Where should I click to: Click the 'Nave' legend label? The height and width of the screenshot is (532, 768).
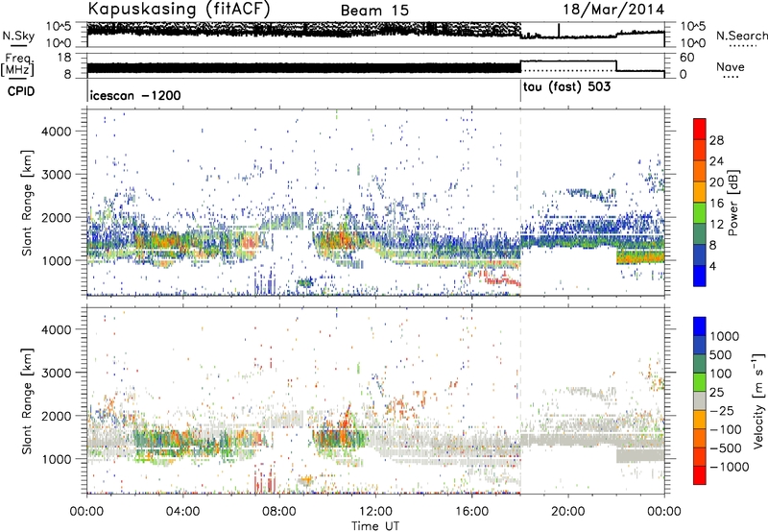pos(731,66)
